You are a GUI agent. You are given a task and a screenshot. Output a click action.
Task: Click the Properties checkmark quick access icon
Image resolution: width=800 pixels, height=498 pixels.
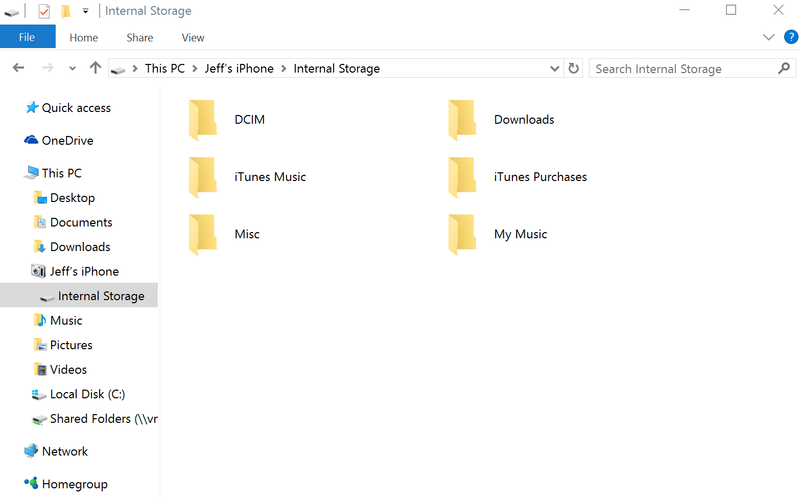[x=44, y=11]
